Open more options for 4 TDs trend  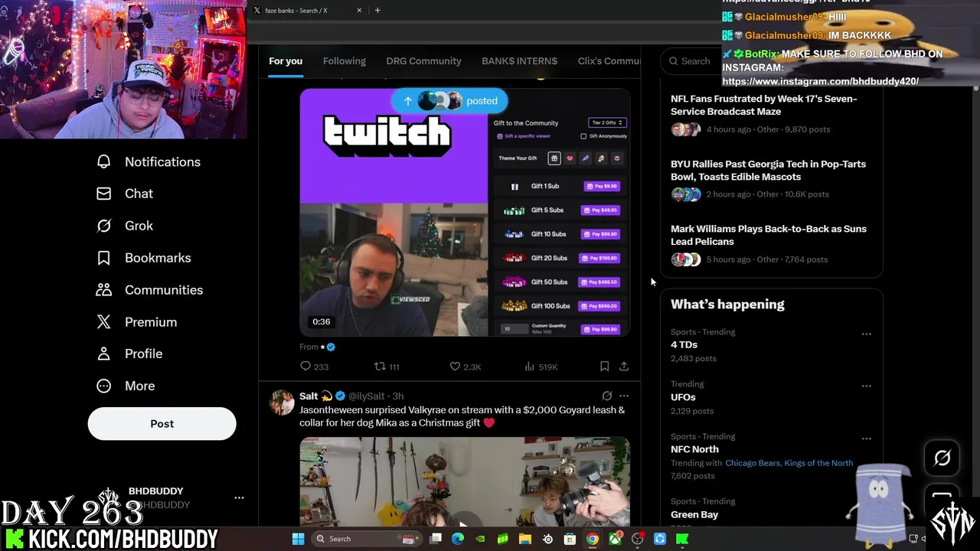click(866, 334)
